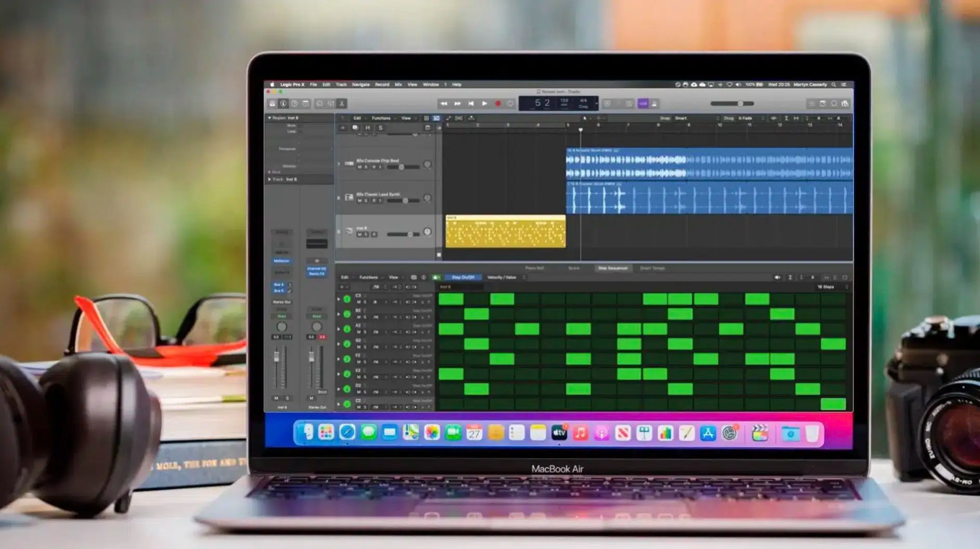Click the global track Solo (S) button
The image size is (980, 549).
380,127
